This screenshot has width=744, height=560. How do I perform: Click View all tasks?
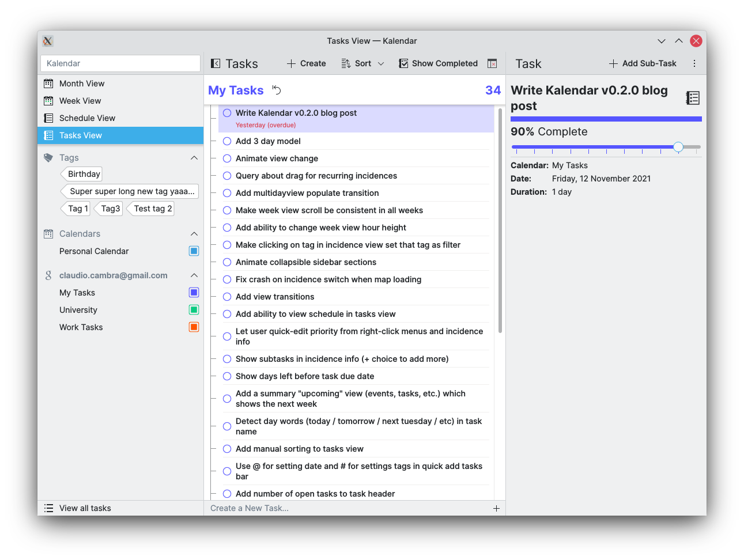tap(120, 508)
